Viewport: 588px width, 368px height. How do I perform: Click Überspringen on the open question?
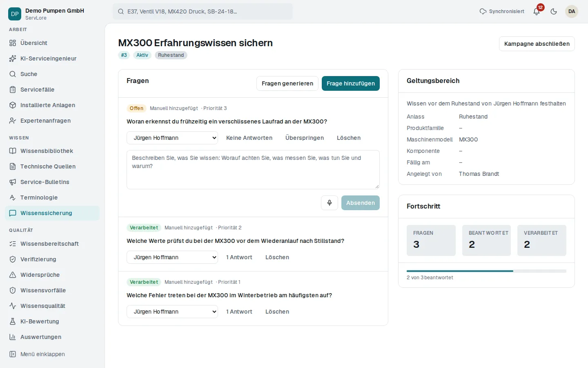point(305,138)
